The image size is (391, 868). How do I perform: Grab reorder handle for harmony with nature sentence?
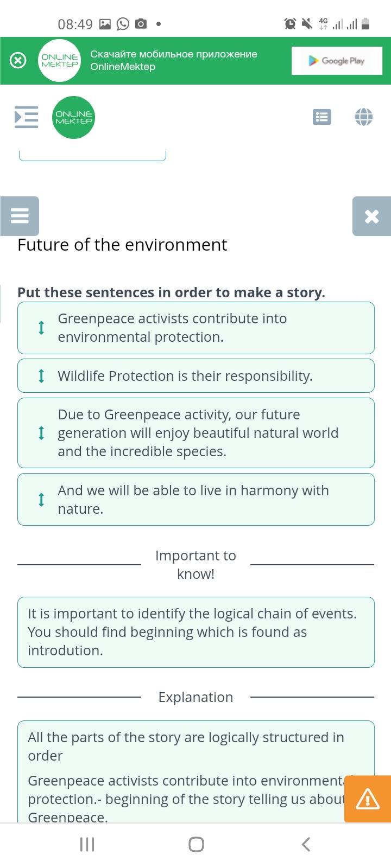tap(41, 499)
